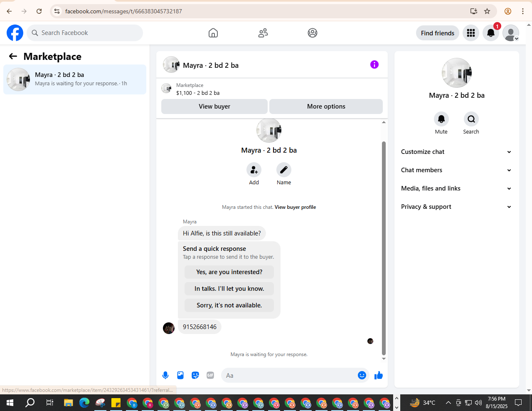This screenshot has width=532, height=411.
Task: Open the Windows Start menu
Action: [x=10, y=403]
